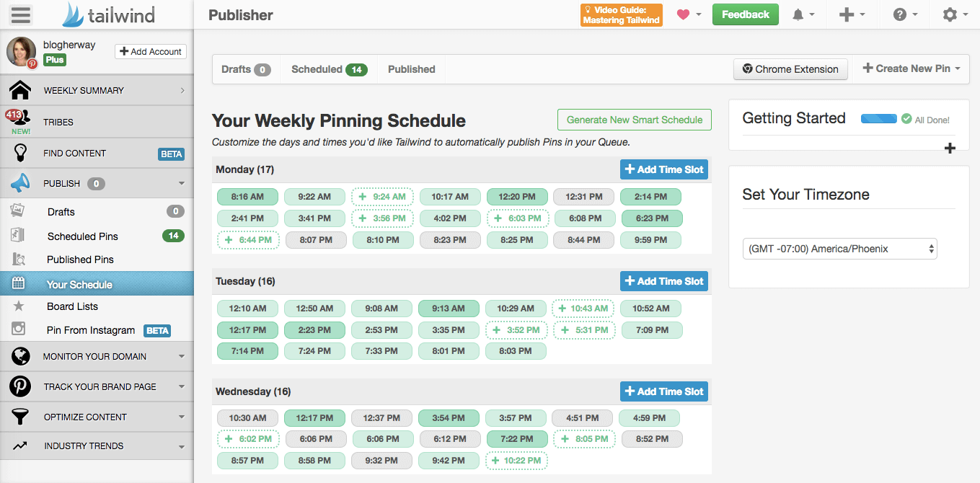Click the help question mark icon

[899, 14]
